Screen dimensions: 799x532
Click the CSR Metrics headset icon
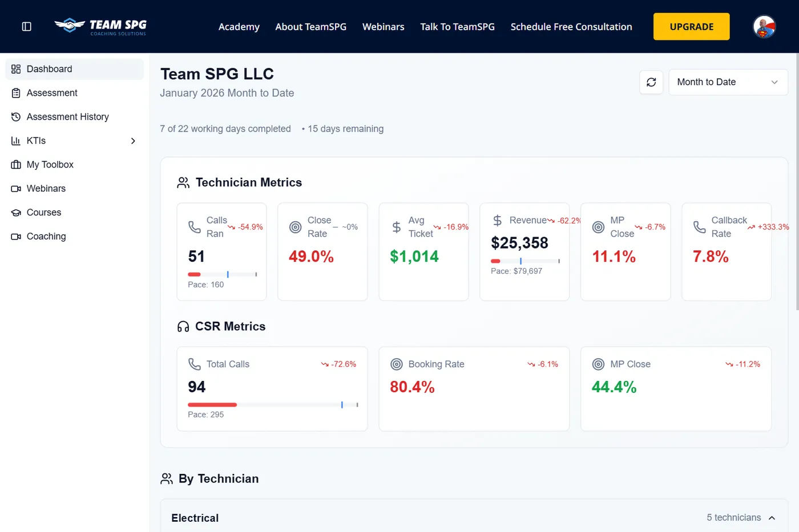point(183,327)
